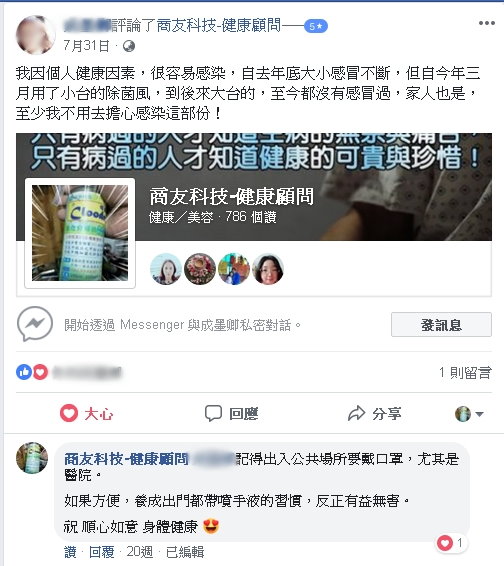504x566 pixels.
Task: Click 已編輯 to view edit history
Action: tap(185, 552)
